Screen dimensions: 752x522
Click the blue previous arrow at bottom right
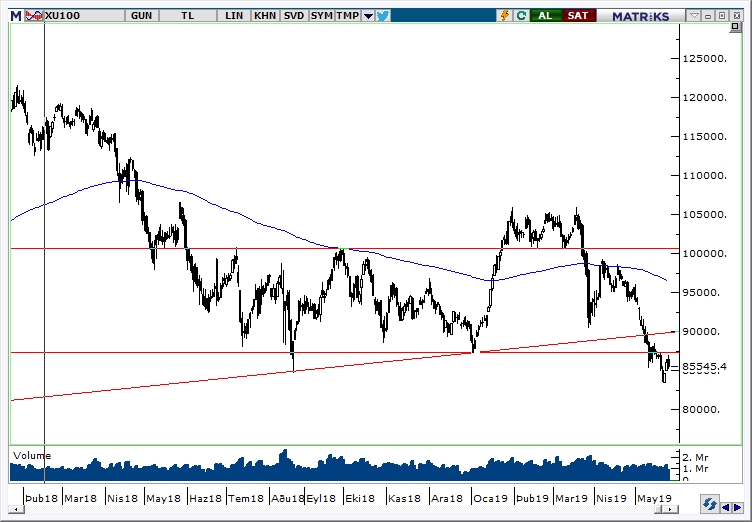point(726,507)
